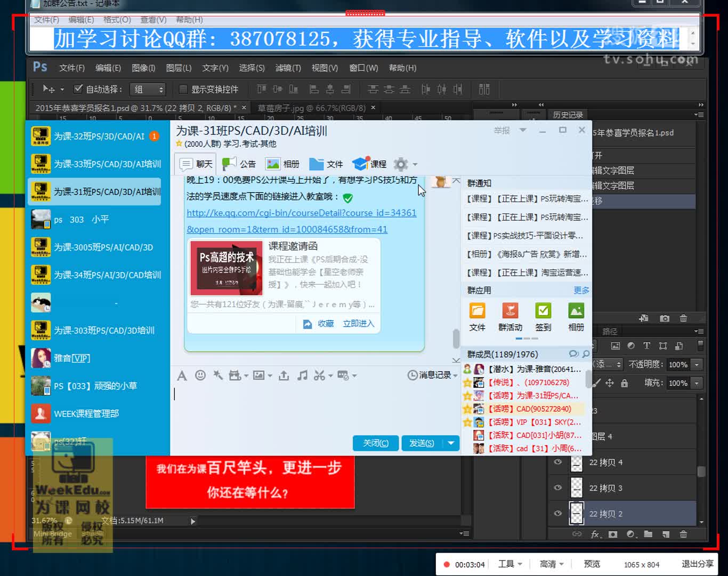Open the group settings gear icon
Image resolution: width=728 pixels, height=576 pixels.
tap(401, 164)
